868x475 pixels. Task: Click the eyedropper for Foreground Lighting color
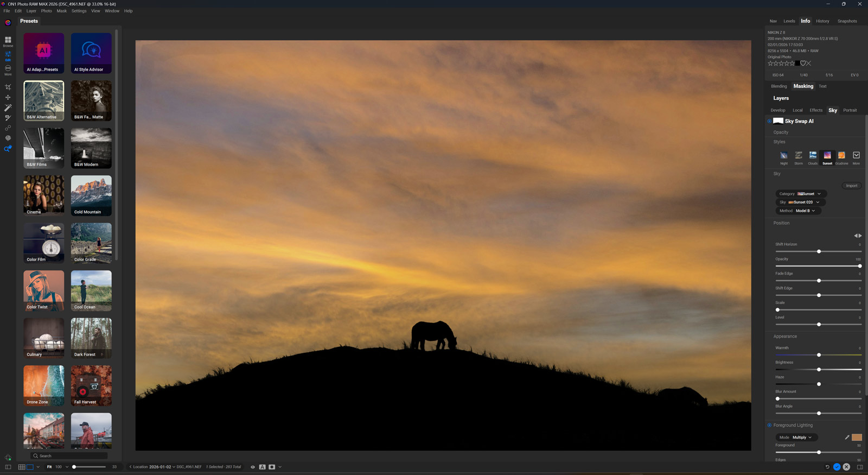click(x=847, y=437)
